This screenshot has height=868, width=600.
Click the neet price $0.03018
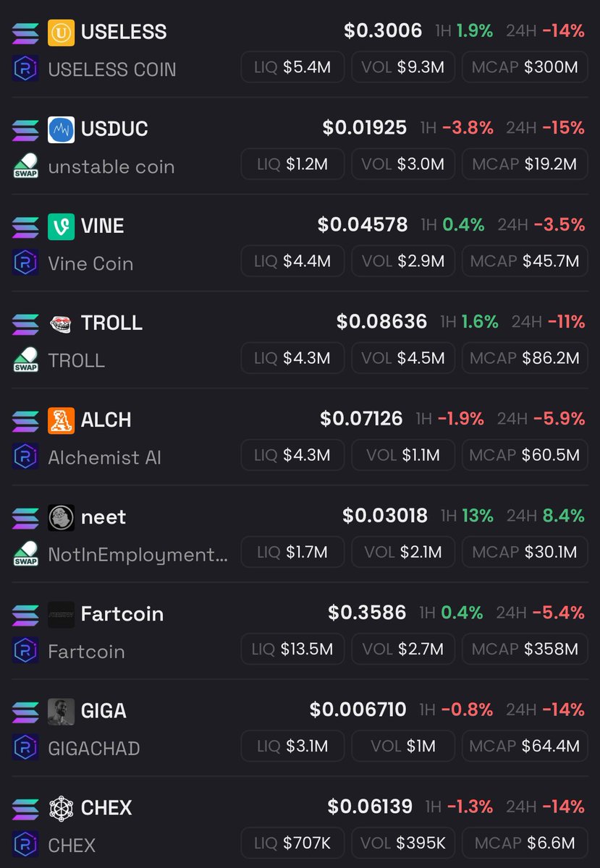[x=385, y=516]
